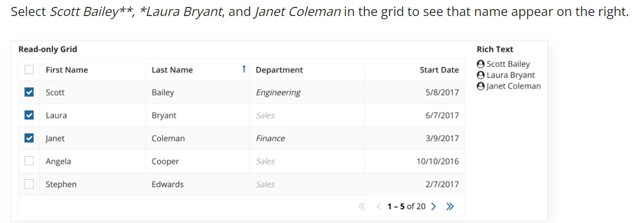Toggle the select-all header checkbox
644x223 pixels.
point(29,69)
